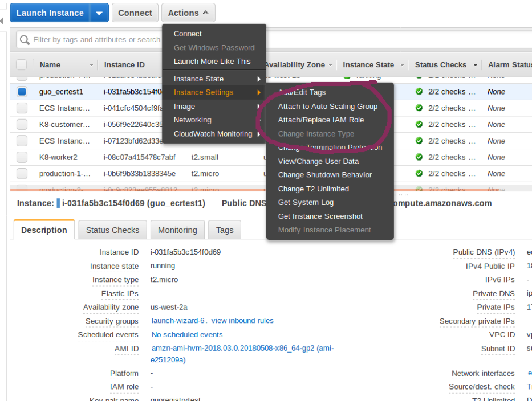Sort by the Status Checks column arrow
Screen dimensions: 532x401
(473, 65)
